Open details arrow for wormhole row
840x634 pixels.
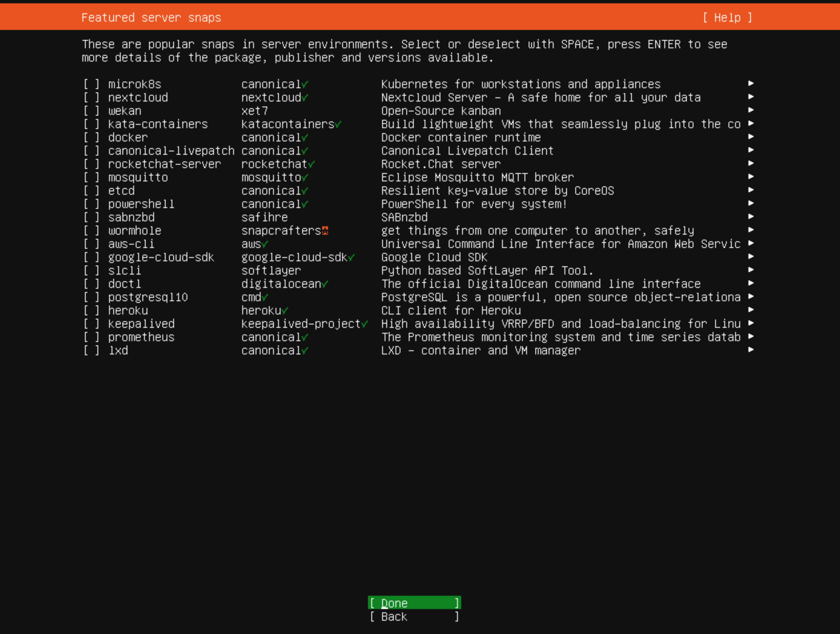pyautogui.click(x=751, y=230)
